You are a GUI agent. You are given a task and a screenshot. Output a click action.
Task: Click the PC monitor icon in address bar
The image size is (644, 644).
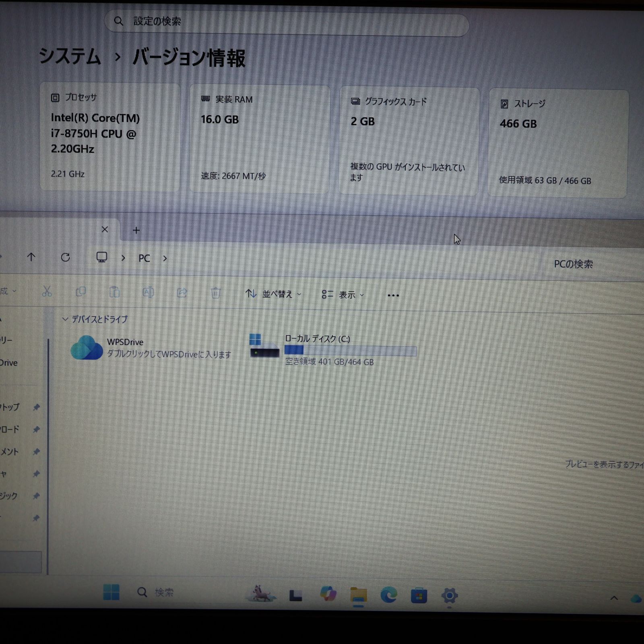pyautogui.click(x=102, y=257)
